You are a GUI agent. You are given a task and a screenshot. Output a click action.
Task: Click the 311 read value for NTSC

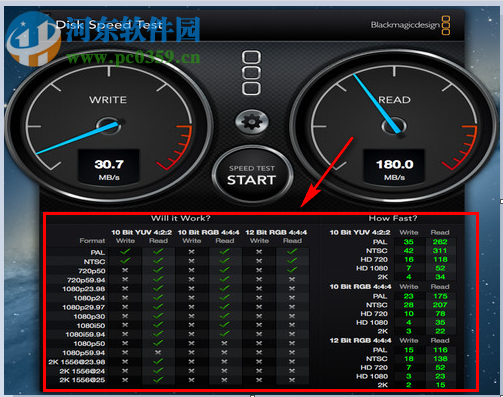pyautogui.click(x=440, y=250)
